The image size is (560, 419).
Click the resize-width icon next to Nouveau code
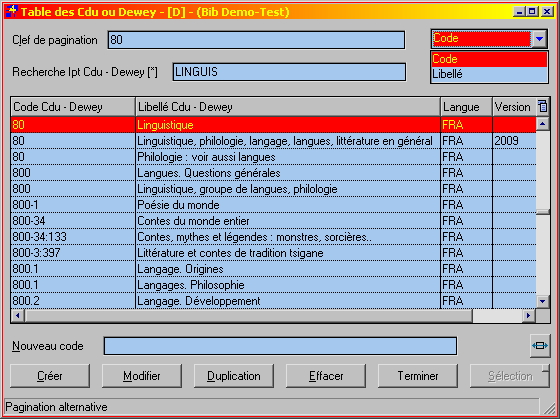[540, 345]
